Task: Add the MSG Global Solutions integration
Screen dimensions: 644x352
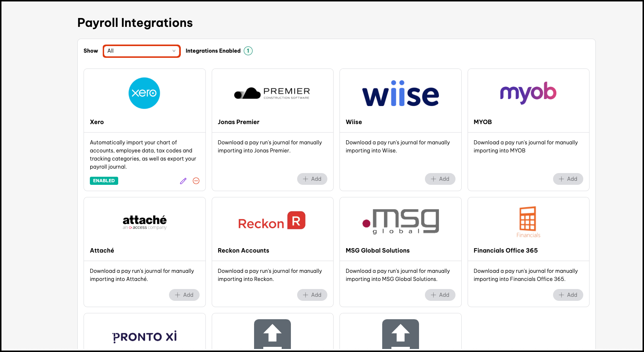Action: pos(440,295)
